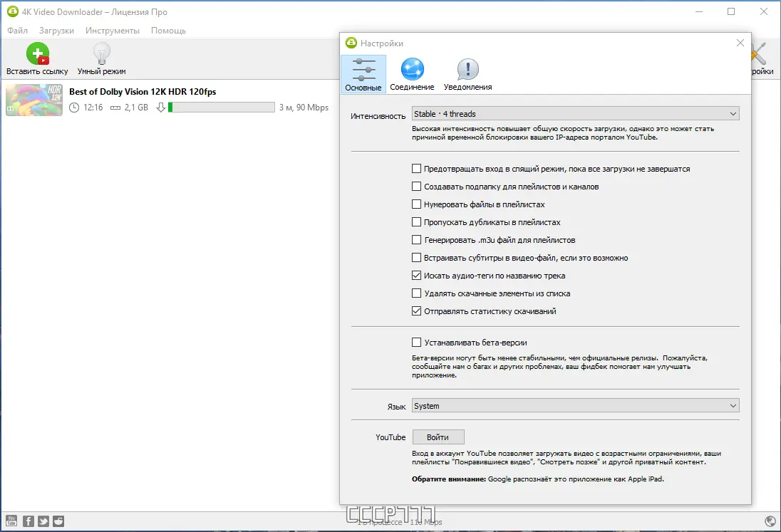Click the Настройки dialog logo icon
The height and width of the screenshot is (532, 781).
351,43
